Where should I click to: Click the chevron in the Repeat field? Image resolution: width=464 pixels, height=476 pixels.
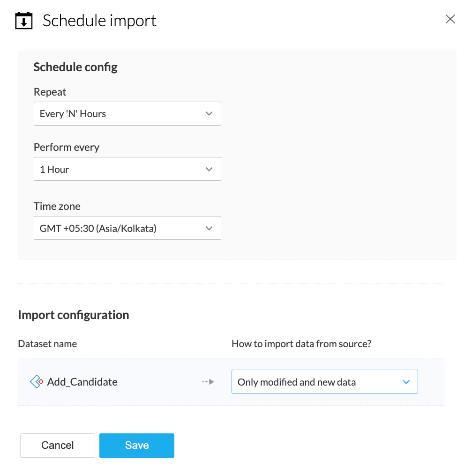coord(209,114)
